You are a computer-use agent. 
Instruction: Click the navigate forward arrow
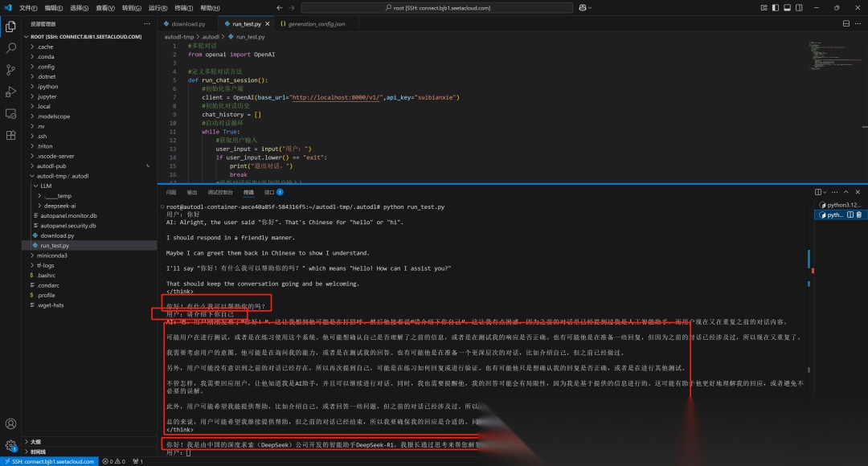pyautogui.click(x=292, y=8)
